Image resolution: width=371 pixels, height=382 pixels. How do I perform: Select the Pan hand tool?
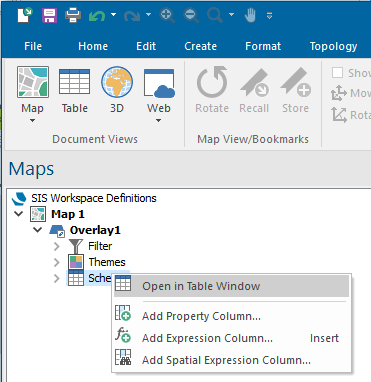click(x=250, y=15)
